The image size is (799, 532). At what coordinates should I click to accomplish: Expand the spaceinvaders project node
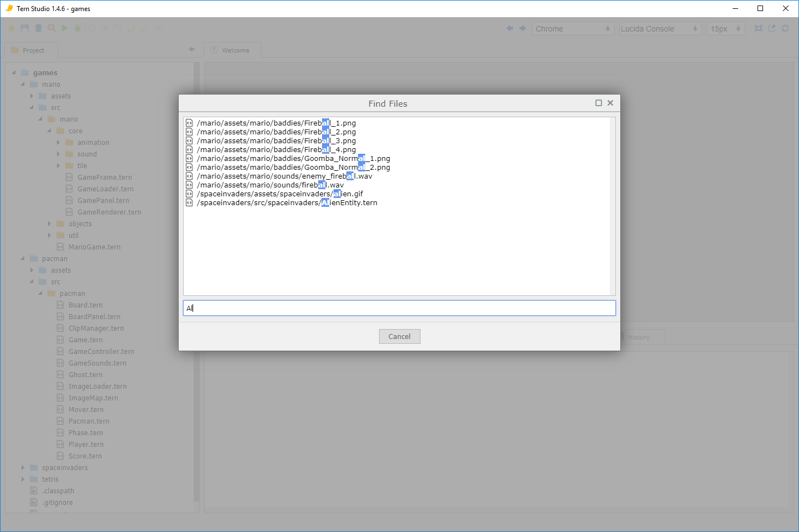[23, 467]
